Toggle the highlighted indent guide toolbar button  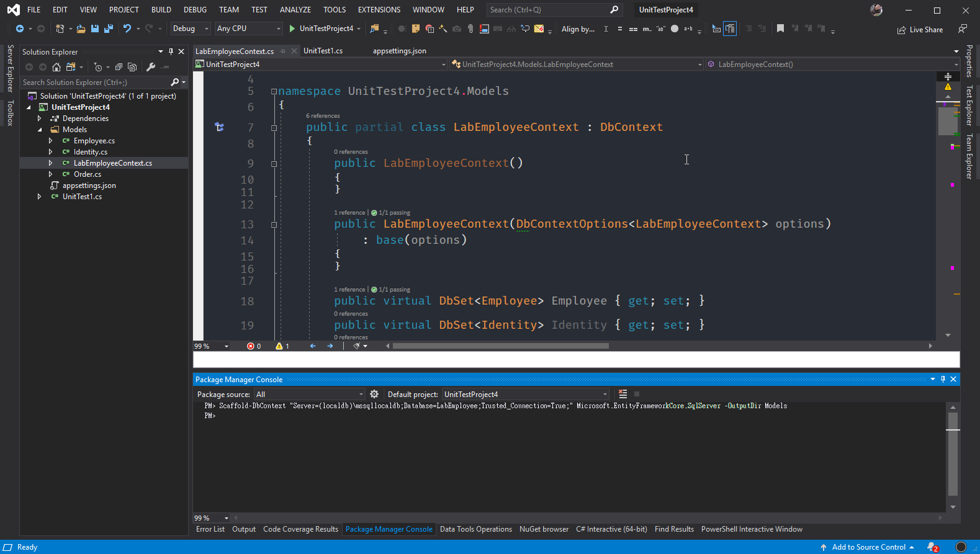pos(730,29)
